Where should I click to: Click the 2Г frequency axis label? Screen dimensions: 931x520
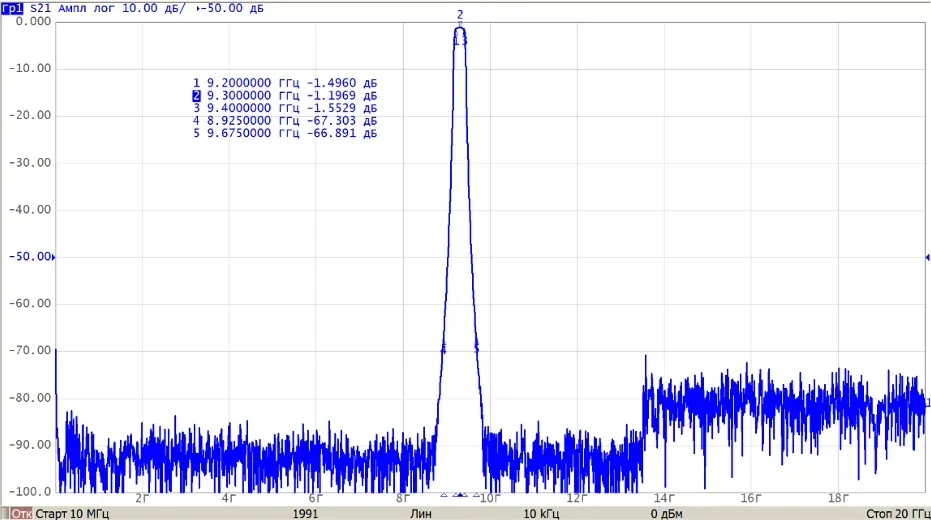click(142, 498)
